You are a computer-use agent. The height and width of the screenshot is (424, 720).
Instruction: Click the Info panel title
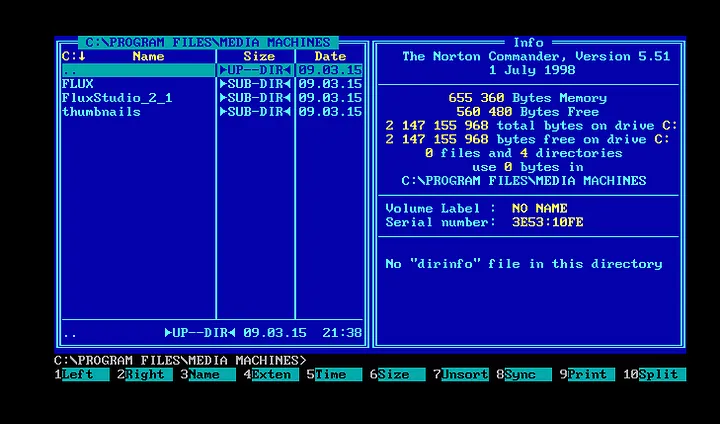[528, 43]
